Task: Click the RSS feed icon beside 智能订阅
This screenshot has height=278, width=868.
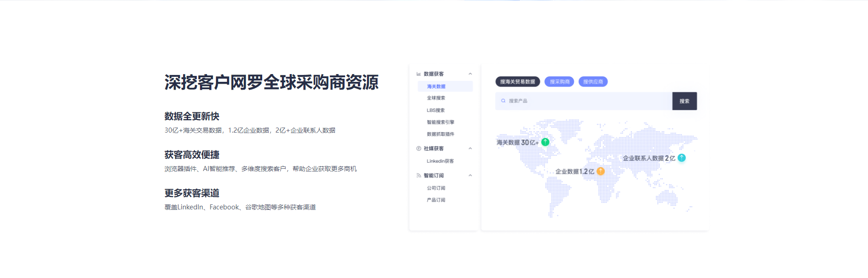Action: (x=418, y=176)
